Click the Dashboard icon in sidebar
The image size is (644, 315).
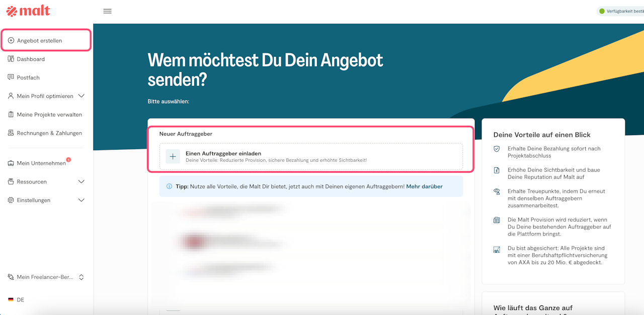(x=11, y=59)
